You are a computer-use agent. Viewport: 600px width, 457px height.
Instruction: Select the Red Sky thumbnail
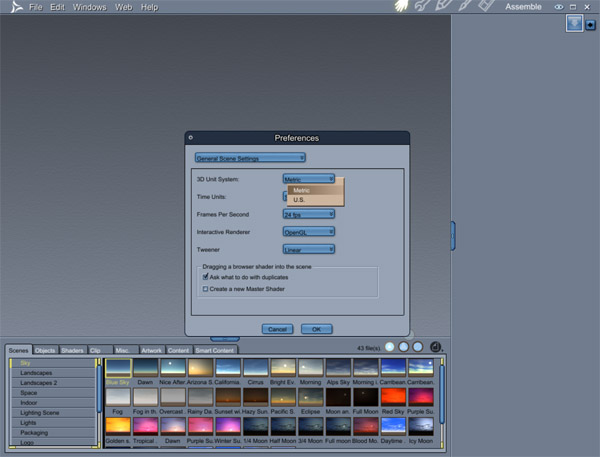click(393, 397)
